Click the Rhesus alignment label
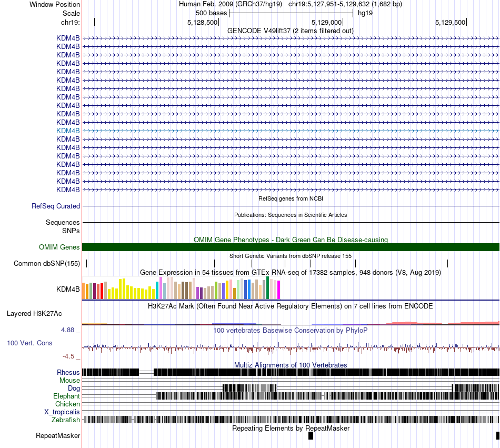This screenshot has width=500, height=448. click(x=68, y=372)
